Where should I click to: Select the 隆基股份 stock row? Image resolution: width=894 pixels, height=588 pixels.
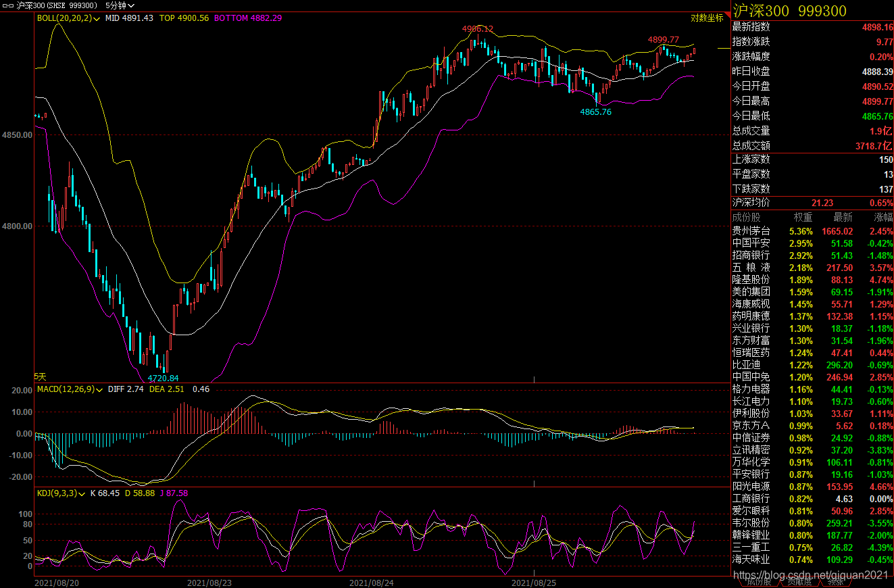point(813,280)
